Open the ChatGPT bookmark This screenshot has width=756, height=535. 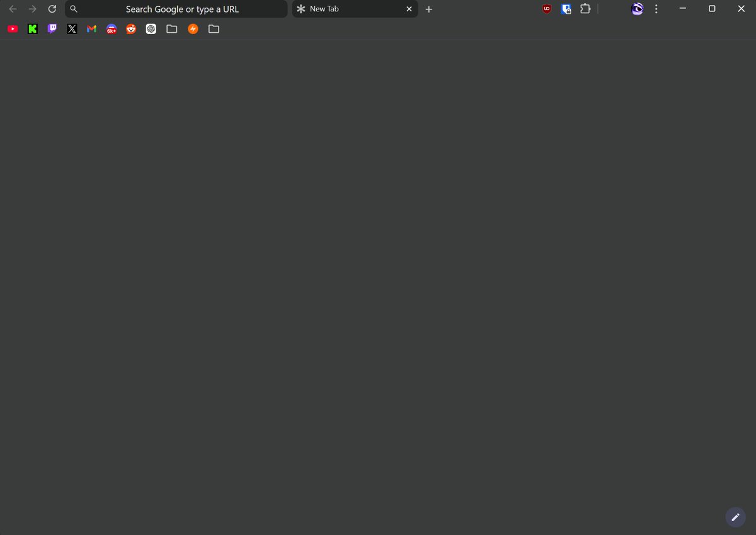[x=151, y=29]
